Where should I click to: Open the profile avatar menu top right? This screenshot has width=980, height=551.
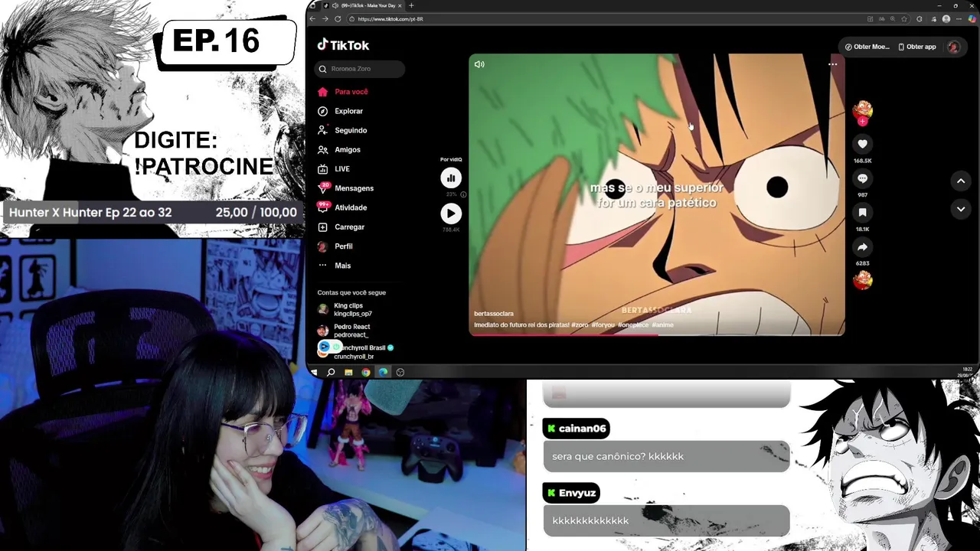click(x=953, y=47)
